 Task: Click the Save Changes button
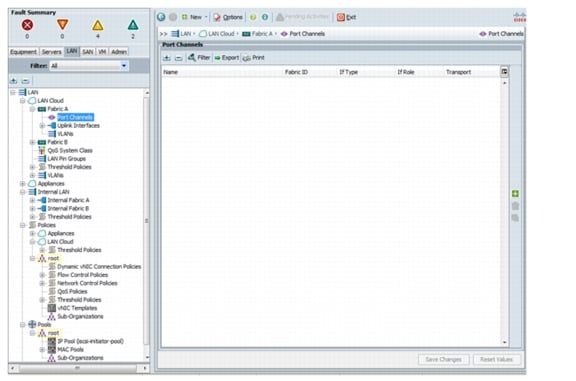pyautogui.click(x=443, y=359)
